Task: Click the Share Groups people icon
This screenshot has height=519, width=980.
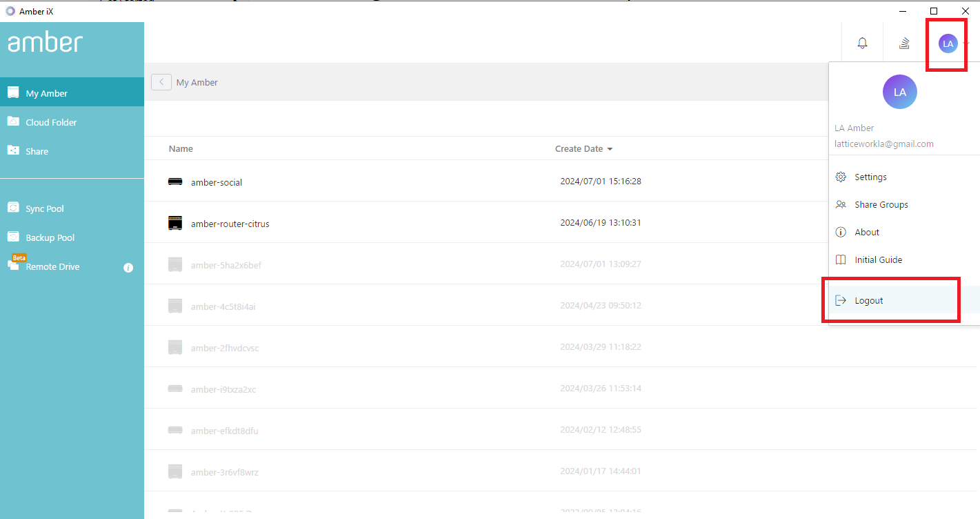Action: click(841, 204)
